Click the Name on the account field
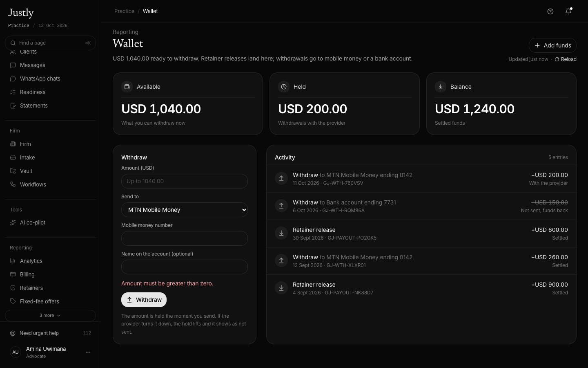Viewport: 588px width, 368px height. tap(185, 267)
